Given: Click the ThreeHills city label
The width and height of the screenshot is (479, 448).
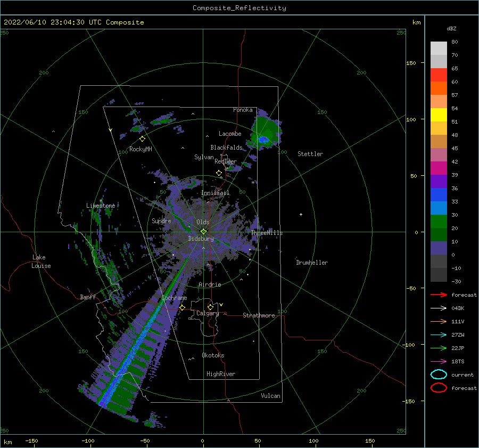Looking at the screenshot, I should pos(267,233).
